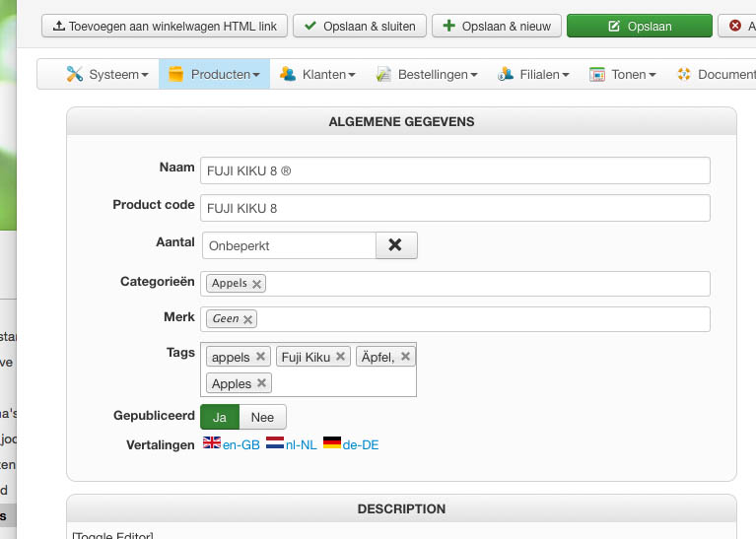This screenshot has width=756, height=539.
Task: Clear the Aantal quantity with X button
Action: point(396,245)
